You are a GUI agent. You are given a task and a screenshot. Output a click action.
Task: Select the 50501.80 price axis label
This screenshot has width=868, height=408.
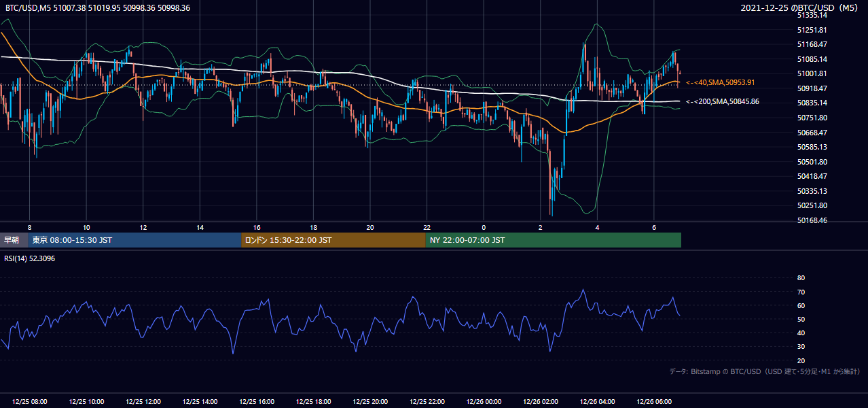point(812,162)
